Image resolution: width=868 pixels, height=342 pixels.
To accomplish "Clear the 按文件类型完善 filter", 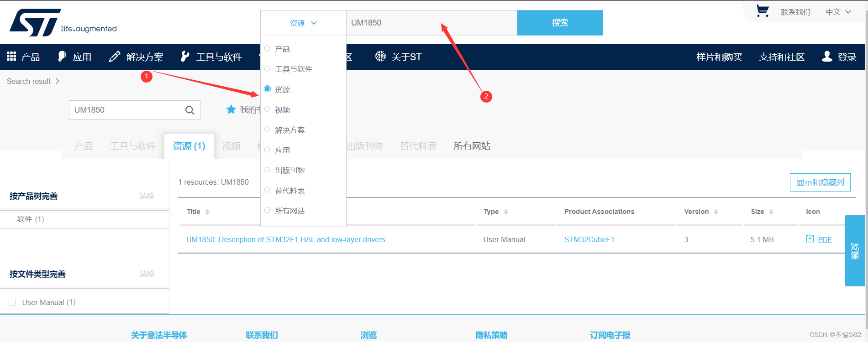I will coord(147,274).
